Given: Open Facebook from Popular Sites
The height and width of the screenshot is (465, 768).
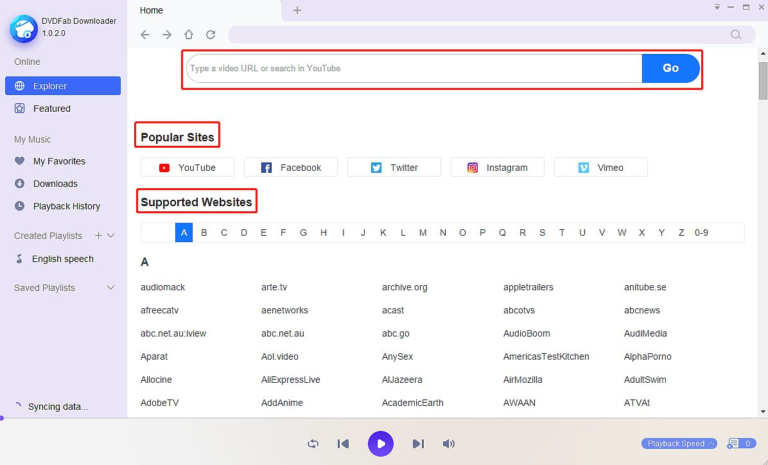Looking at the screenshot, I should coord(291,168).
